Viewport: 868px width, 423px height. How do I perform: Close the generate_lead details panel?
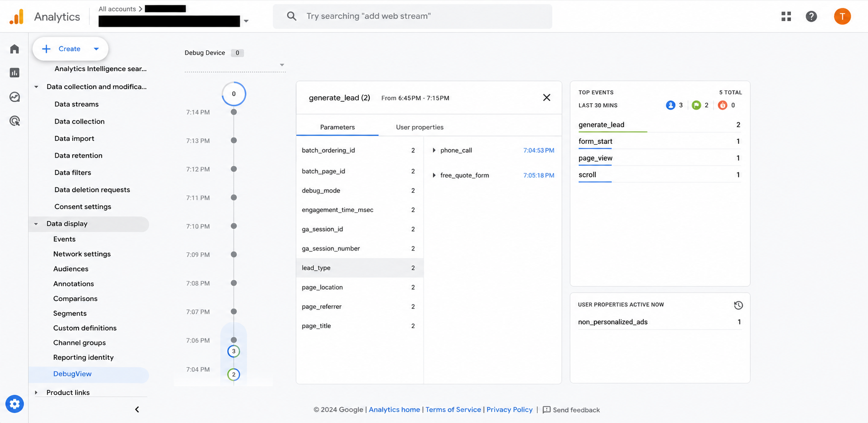(x=546, y=97)
